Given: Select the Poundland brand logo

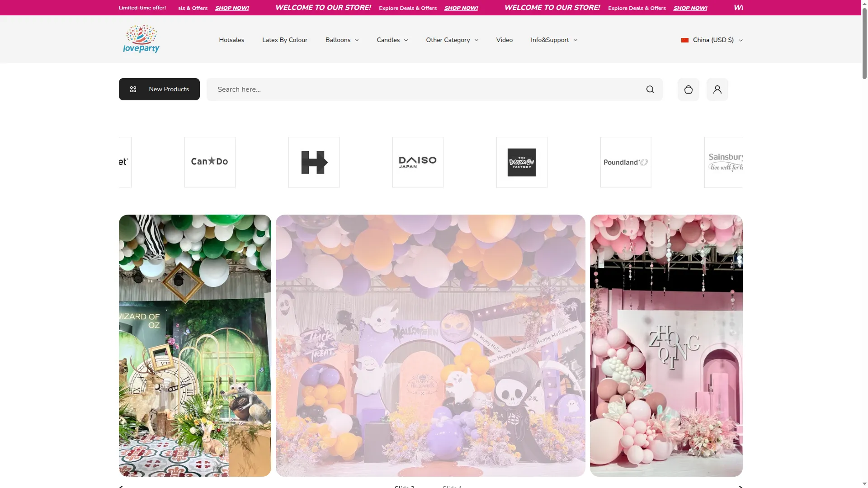Looking at the screenshot, I should tap(626, 162).
